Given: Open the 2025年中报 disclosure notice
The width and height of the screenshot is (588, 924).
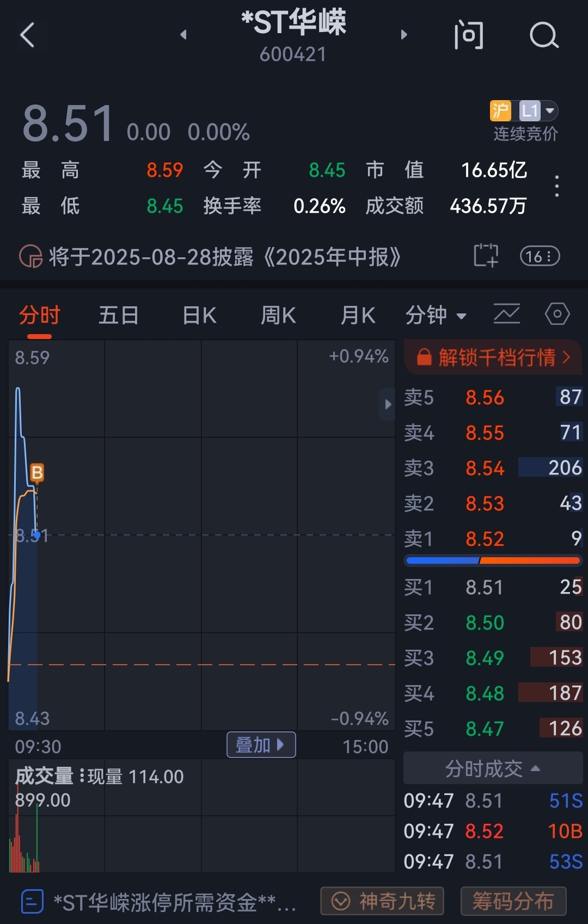Looking at the screenshot, I should click(x=225, y=257).
